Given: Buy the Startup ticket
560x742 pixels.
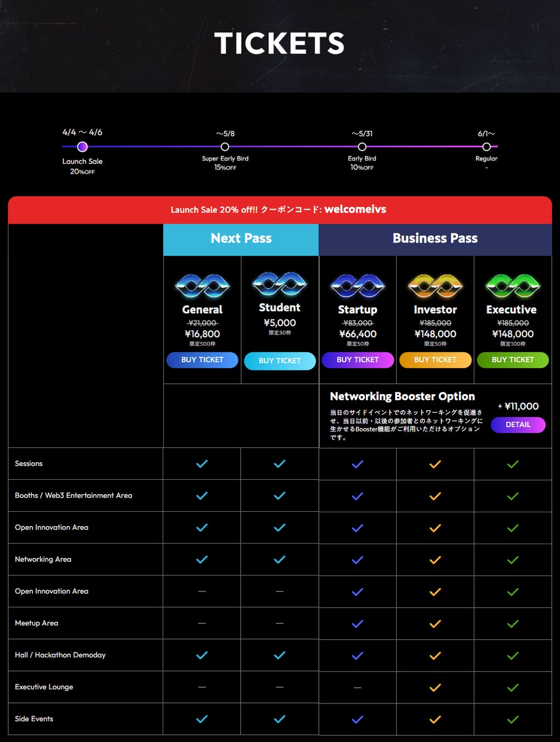Looking at the screenshot, I should point(358,360).
